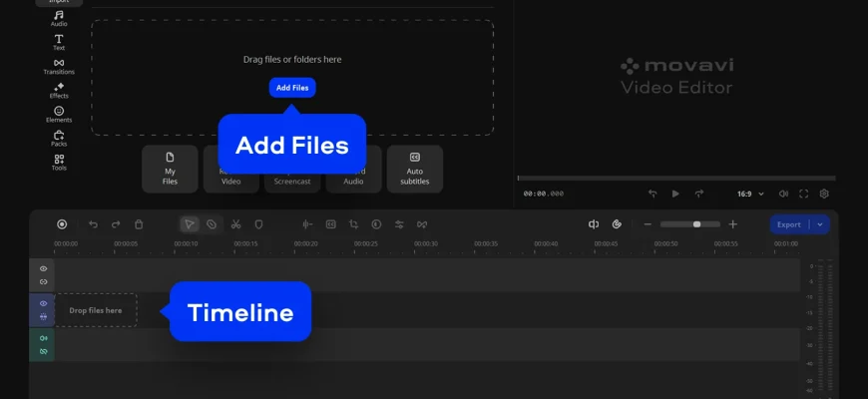Click main video track mode icon
868x399 pixels.
(x=43, y=316)
